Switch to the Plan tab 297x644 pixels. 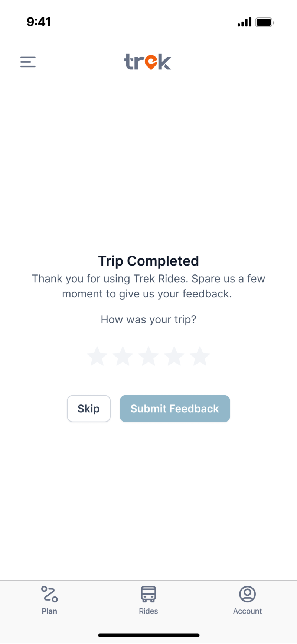pyautogui.click(x=49, y=599)
